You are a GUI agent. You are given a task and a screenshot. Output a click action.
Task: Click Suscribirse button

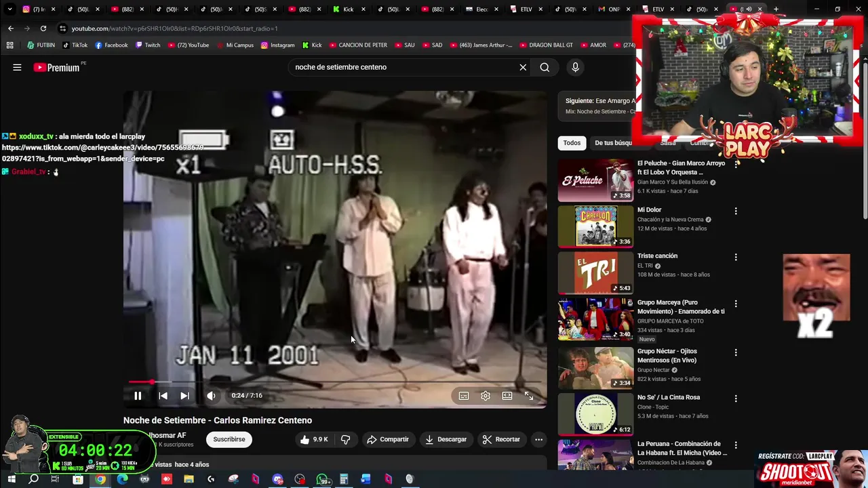click(229, 439)
